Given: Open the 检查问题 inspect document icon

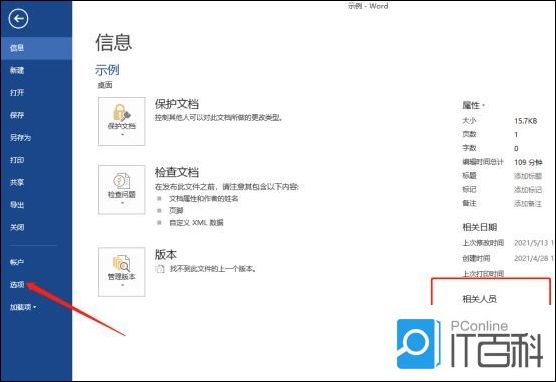Looking at the screenshot, I should pyautogui.click(x=122, y=190).
